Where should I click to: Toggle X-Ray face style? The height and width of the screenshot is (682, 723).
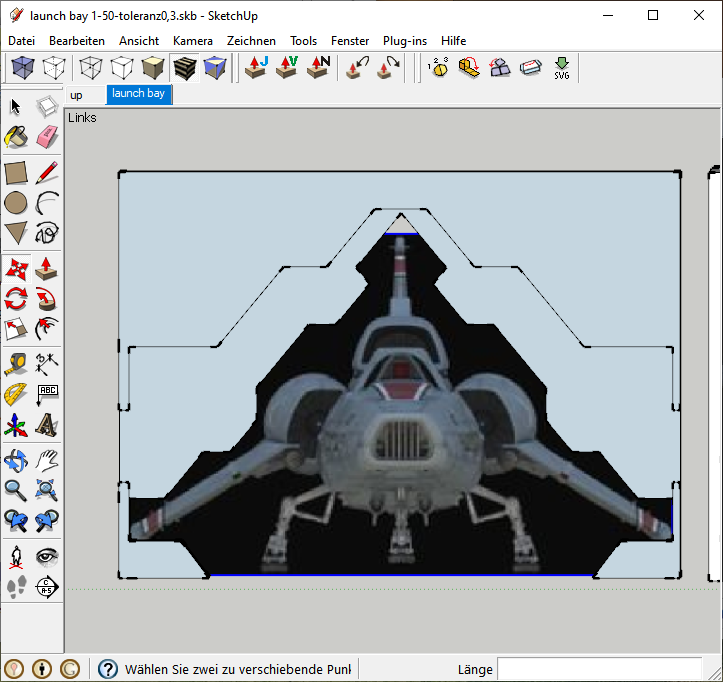(23, 68)
